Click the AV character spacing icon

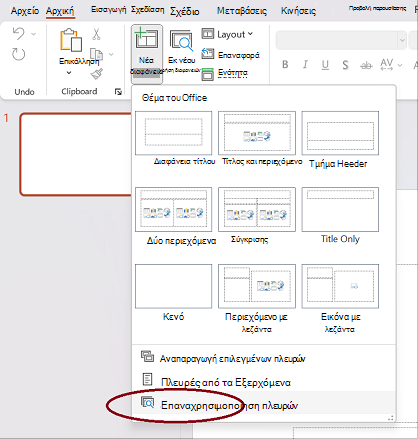(x=386, y=64)
